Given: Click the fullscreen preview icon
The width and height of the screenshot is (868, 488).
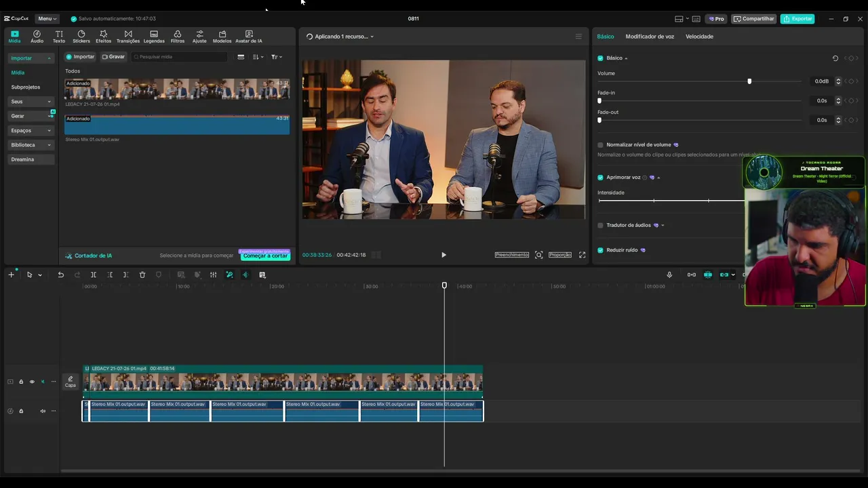Looking at the screenshot, I should 582,255.
